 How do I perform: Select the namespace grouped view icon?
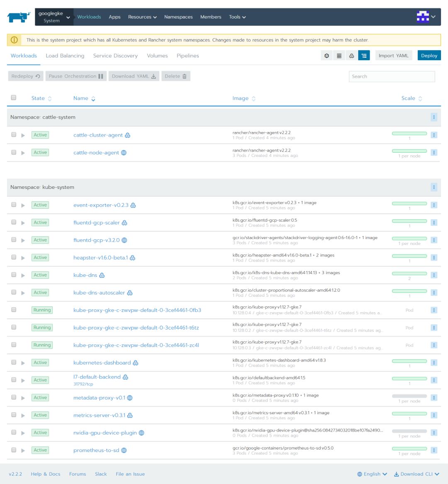tap(364, 56)
